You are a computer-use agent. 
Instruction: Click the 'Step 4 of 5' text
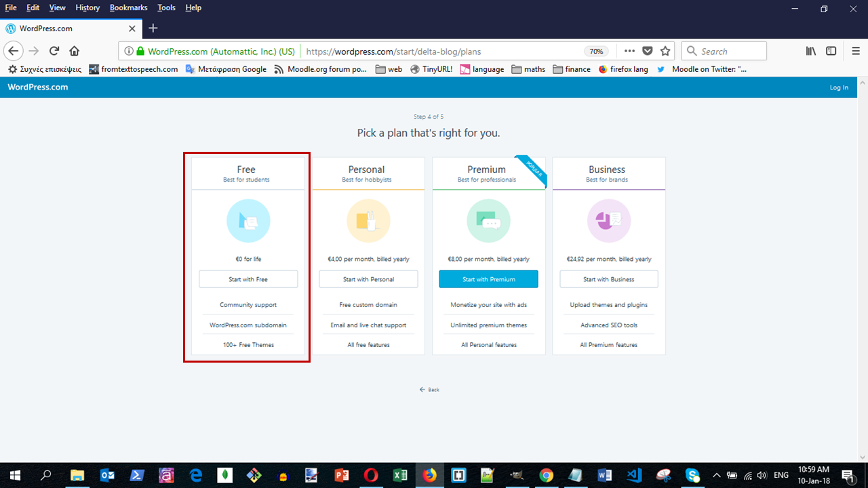429,117
